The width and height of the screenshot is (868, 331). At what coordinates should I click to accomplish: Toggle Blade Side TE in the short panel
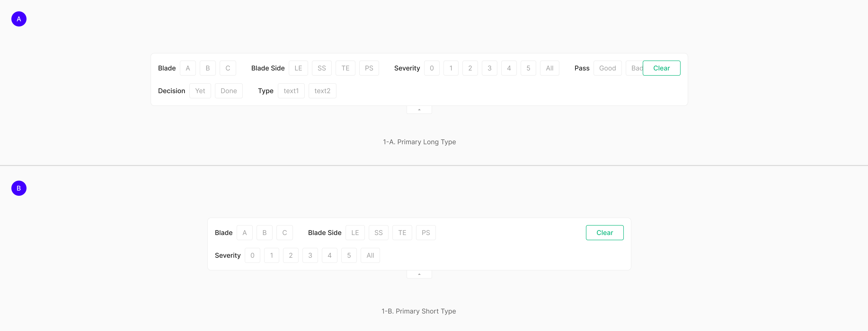coord(402,233)
